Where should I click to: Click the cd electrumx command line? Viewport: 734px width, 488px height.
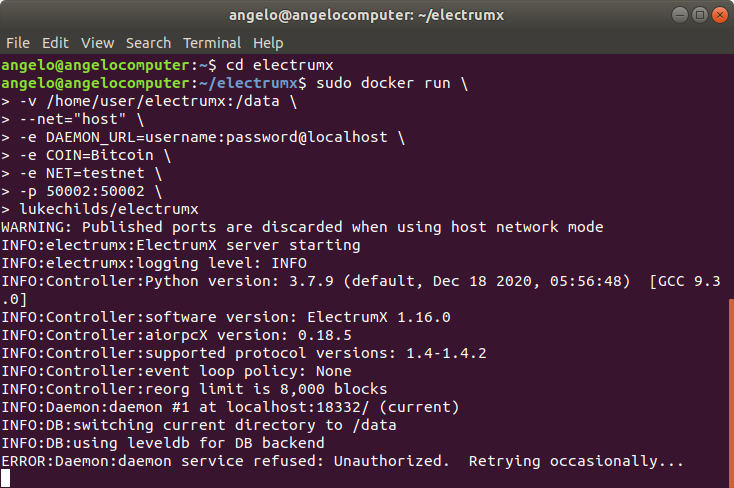(x=279, y=65)
